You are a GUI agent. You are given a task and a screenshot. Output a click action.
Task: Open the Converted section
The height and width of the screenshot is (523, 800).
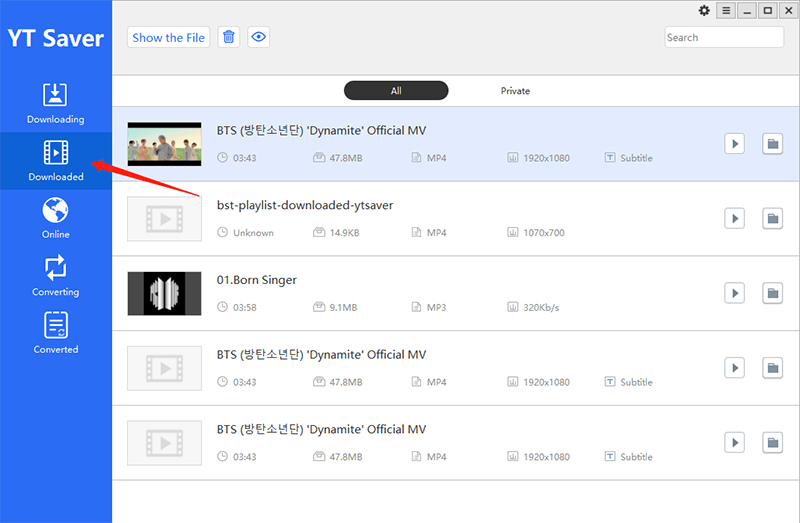point(55,333)
